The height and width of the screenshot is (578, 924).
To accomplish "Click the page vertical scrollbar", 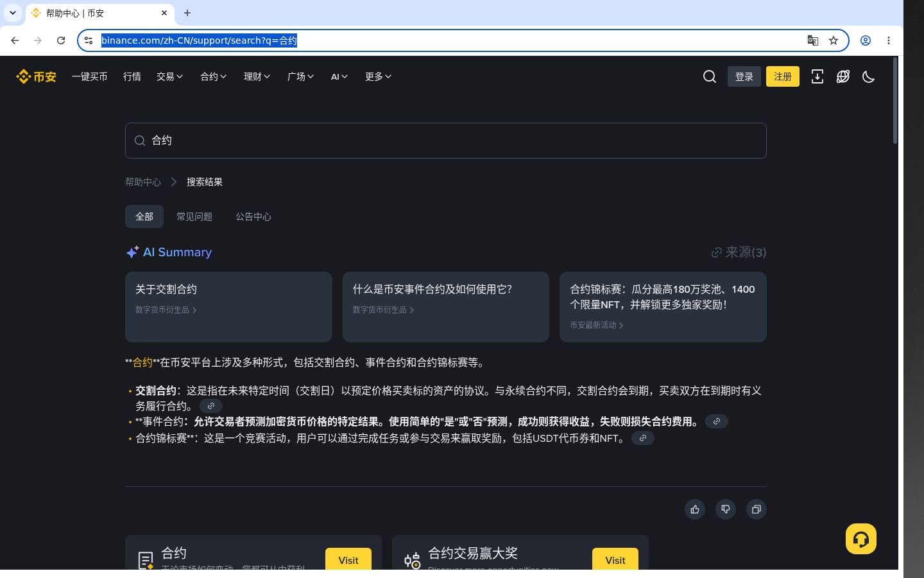I will coord(895,101).
